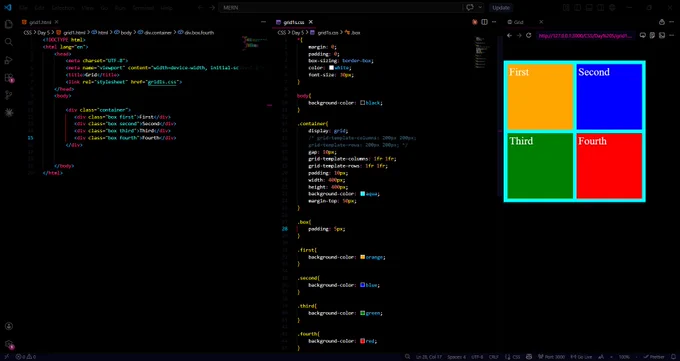The image size is (680, 361).
Task: Open the Terminal menu
Action: tap(143, 7)
